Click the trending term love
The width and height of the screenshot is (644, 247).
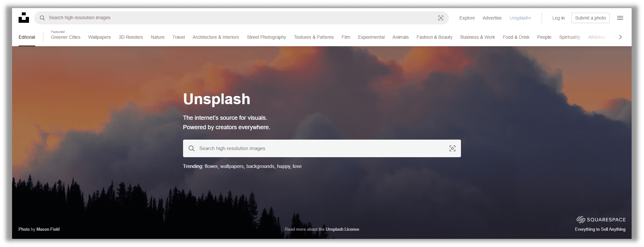297,166
